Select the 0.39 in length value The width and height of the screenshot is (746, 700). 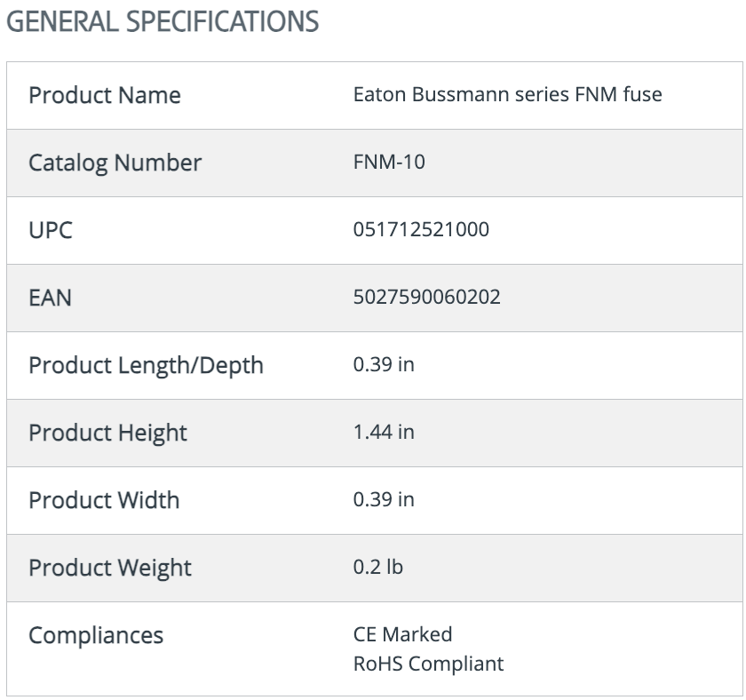[x=384, y=364]
